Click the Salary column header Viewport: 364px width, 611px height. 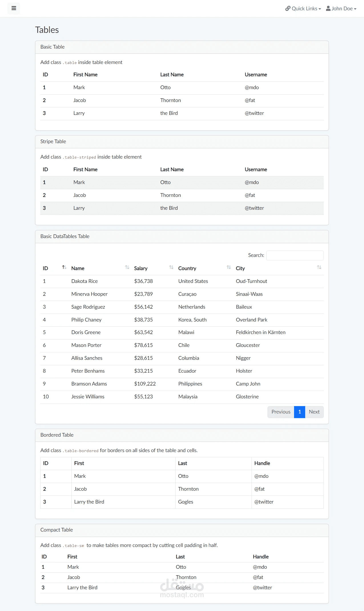coord(141,268)
